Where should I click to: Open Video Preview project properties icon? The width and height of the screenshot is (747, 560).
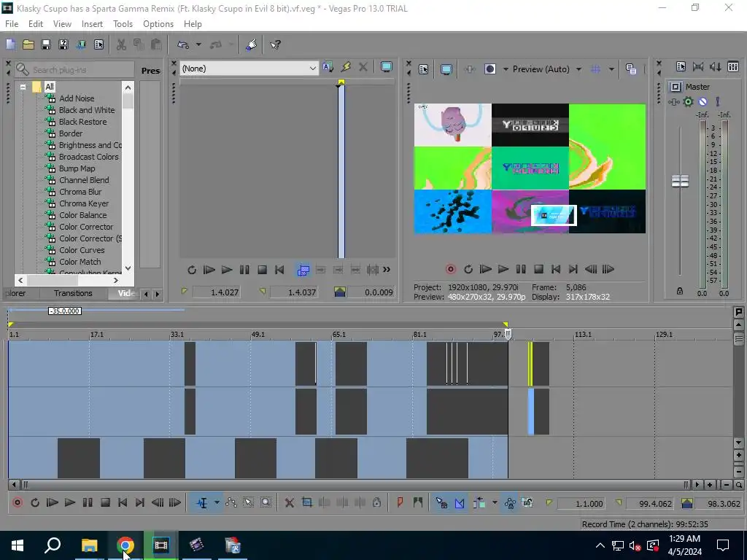[424, 69]
